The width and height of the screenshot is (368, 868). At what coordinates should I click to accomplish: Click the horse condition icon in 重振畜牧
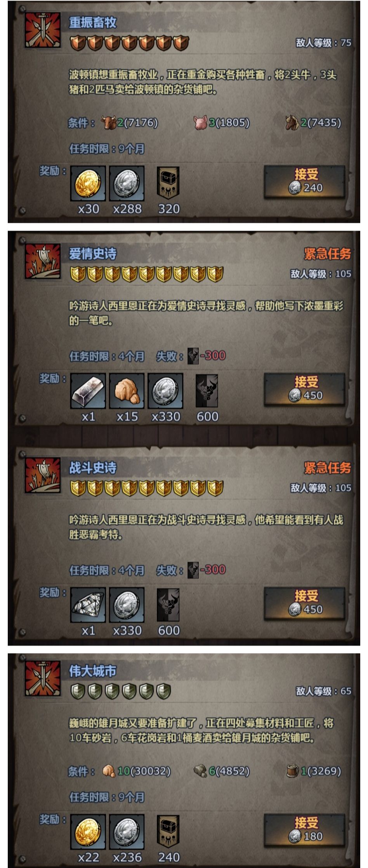click(x=292, y=123)
